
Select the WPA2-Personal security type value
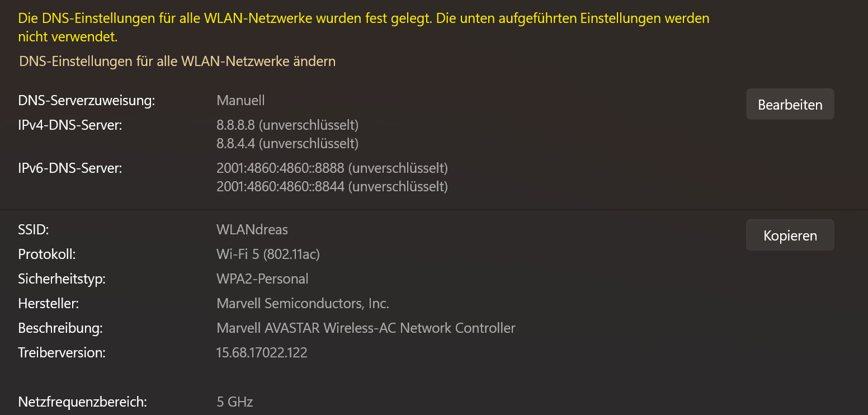(262, 279)
